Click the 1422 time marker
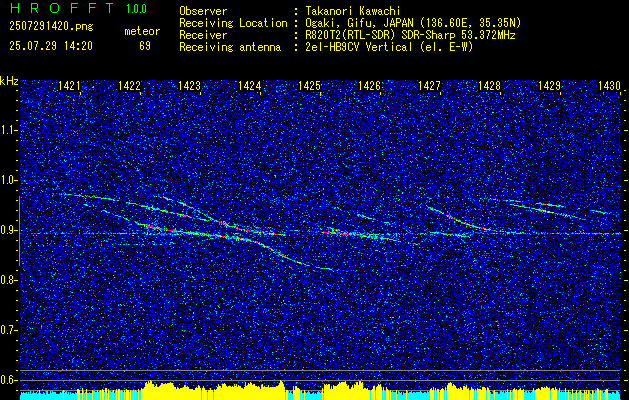 (130, 86)
